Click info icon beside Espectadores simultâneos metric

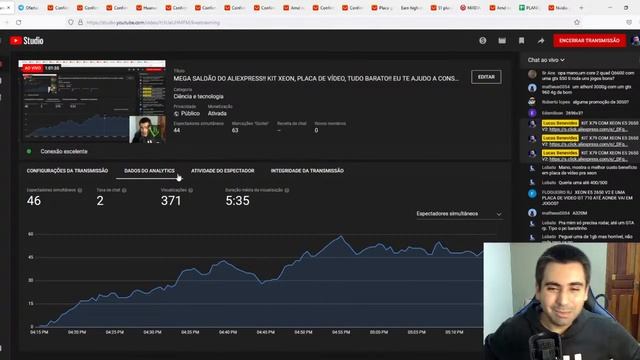point(80,190)
